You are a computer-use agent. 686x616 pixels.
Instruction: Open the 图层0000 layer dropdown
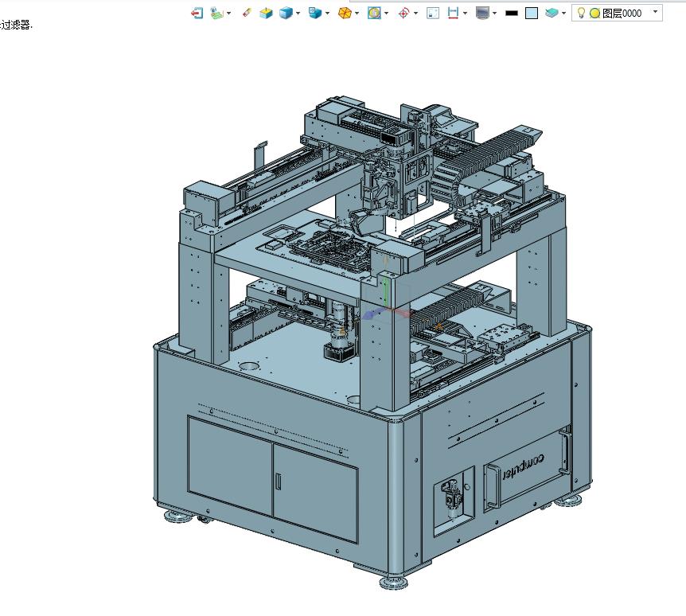click(x=656, y=12)
